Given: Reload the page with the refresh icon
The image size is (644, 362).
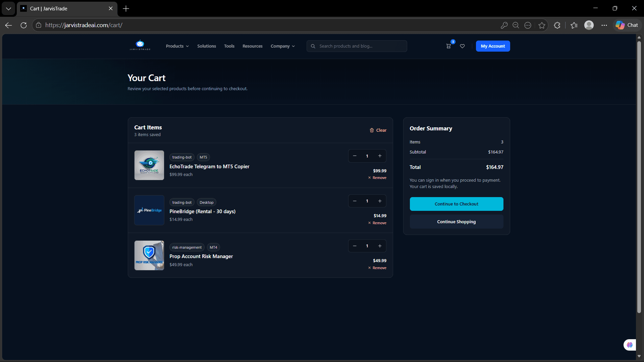Looking at the screenshot, I should [23, 25].
